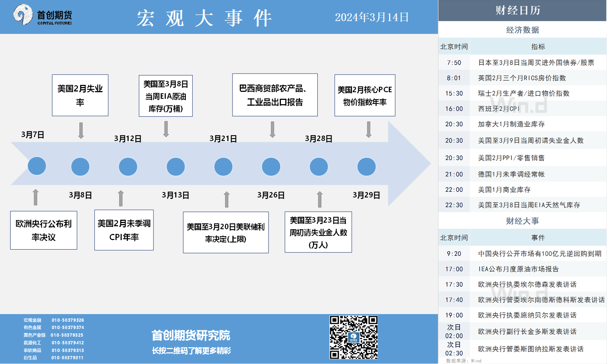
Task: Select the 加拿大1月制造业库存 row
Action: 522,124
